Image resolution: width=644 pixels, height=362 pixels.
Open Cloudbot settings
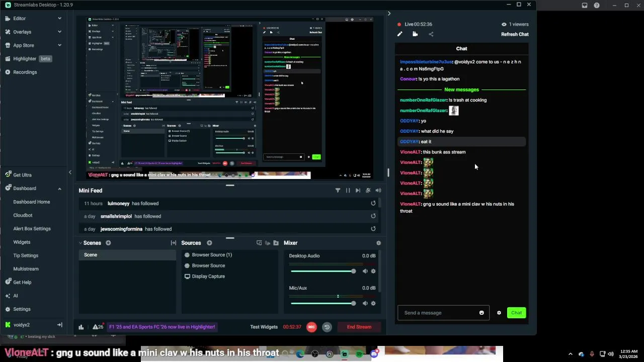(23, 215)
